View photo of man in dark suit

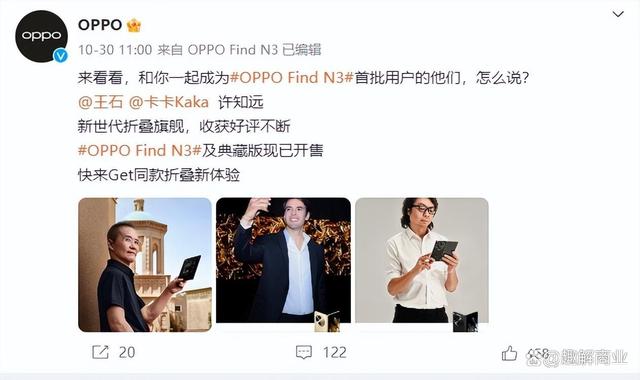pyautogui.click(x=283, y=264)
